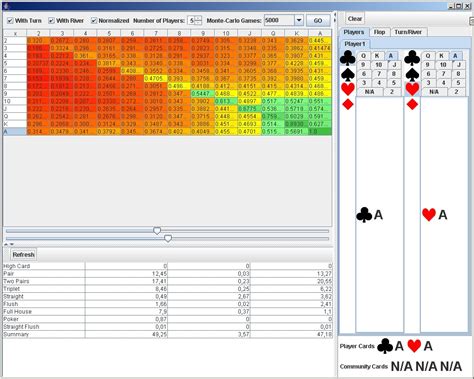Select the spade suit icon for the first card
The image size is (474, 379).
[348, 75]
